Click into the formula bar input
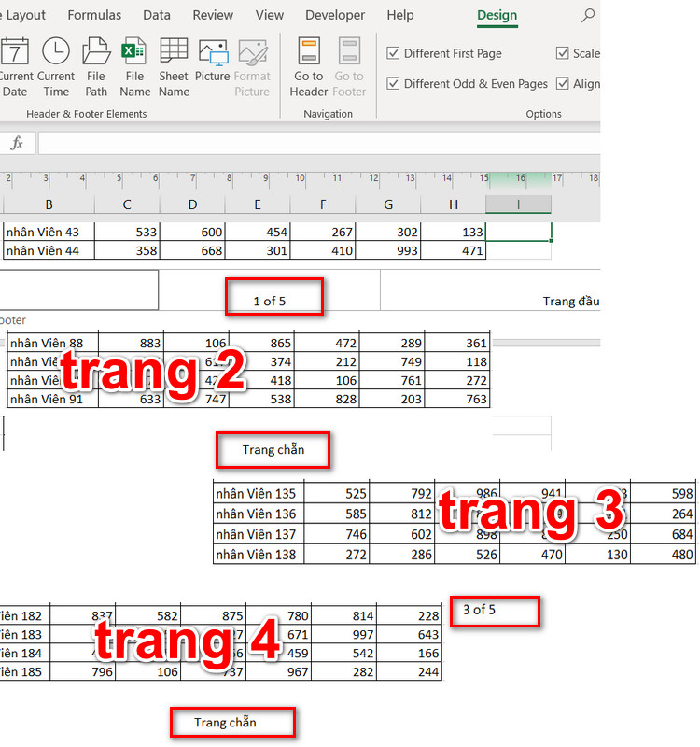The image size is (700, 747). pos(319,143)
